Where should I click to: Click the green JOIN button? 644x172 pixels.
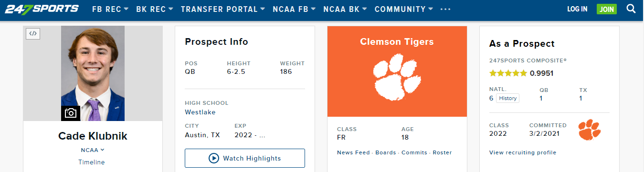pos(607,9)
